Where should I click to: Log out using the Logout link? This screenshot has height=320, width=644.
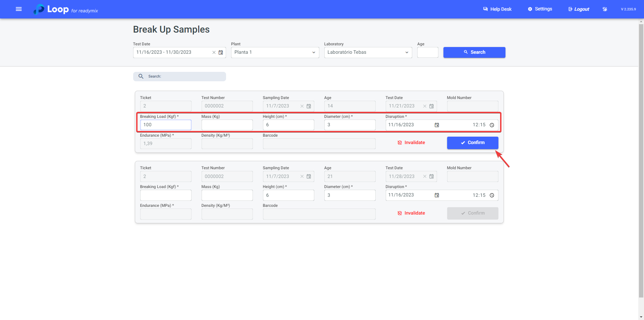point(579,9)
